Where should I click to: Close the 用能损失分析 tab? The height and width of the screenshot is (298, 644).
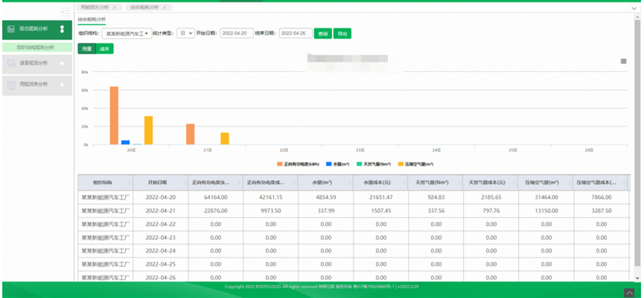114,7
